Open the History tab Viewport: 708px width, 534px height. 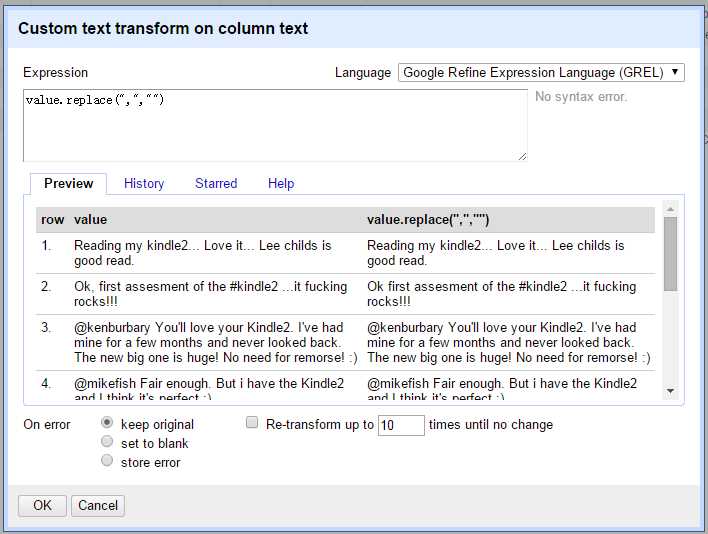click(x=144, y=183)
